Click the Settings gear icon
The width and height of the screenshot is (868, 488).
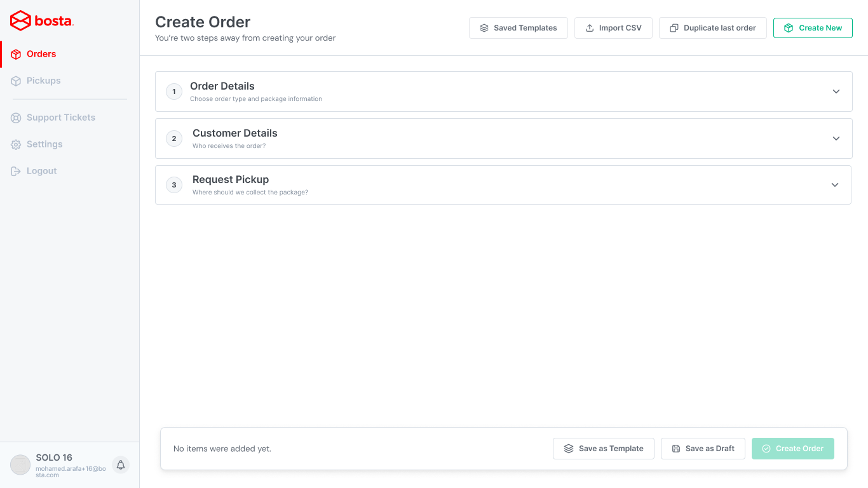(x=16, y=144)
